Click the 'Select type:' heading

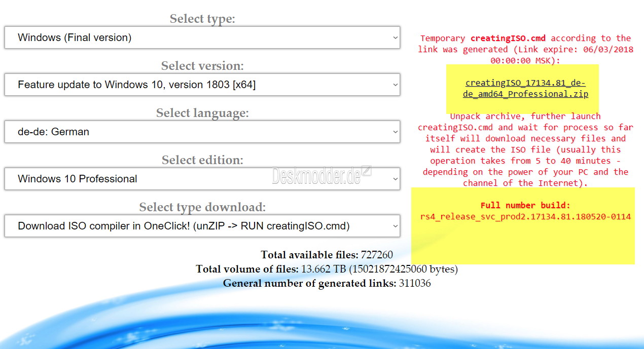coord(202,19)
